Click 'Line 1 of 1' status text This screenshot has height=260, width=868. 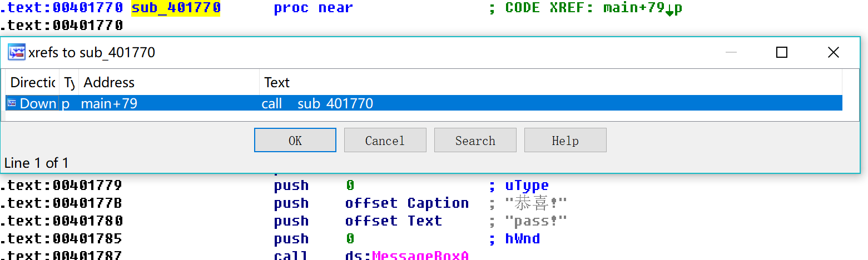pos(36,163)
